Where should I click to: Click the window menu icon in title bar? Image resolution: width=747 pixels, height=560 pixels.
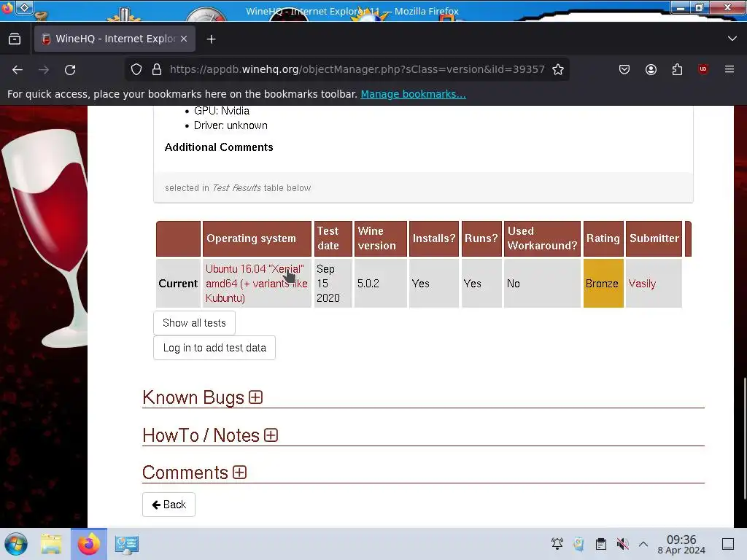8,7
